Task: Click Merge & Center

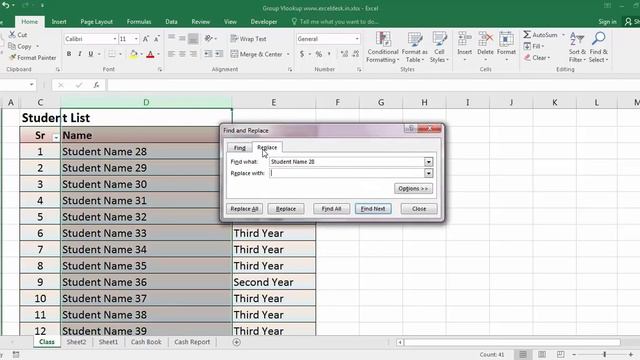Action: coord(256,54)
